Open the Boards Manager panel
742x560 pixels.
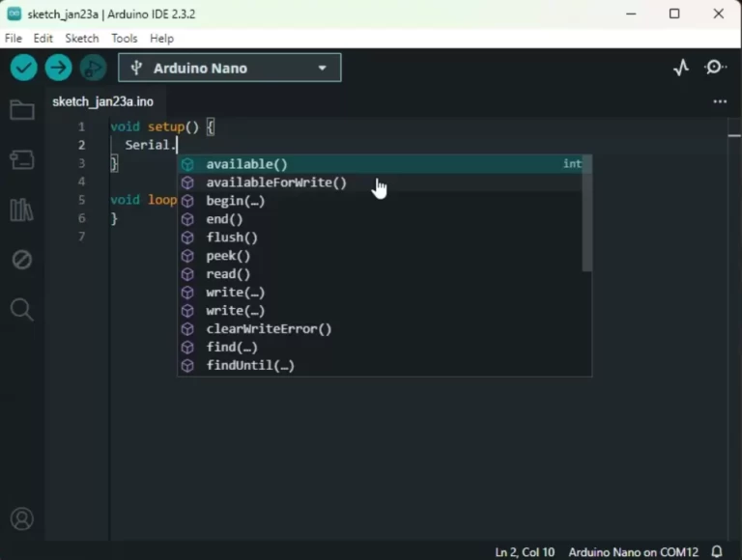(x=22, y=160)
